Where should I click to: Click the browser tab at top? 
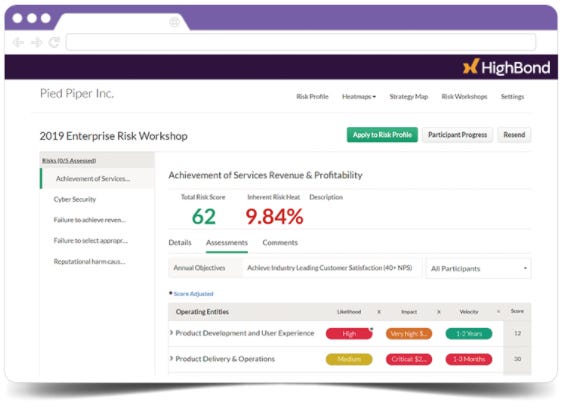122,22
